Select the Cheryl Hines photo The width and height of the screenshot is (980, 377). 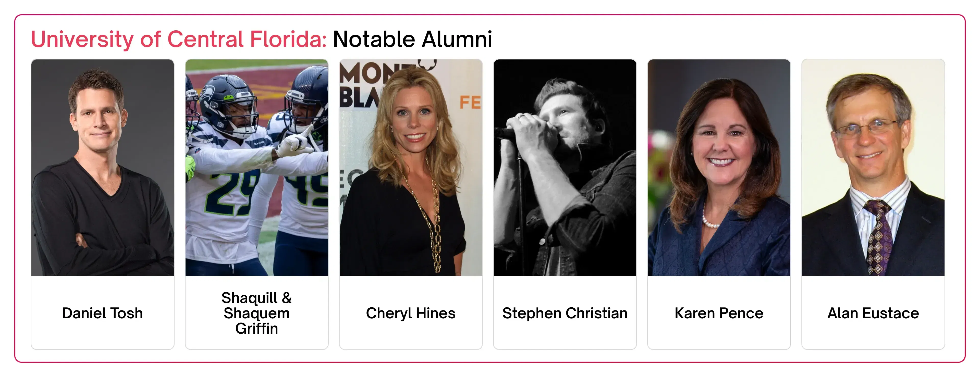click(410, 167)
